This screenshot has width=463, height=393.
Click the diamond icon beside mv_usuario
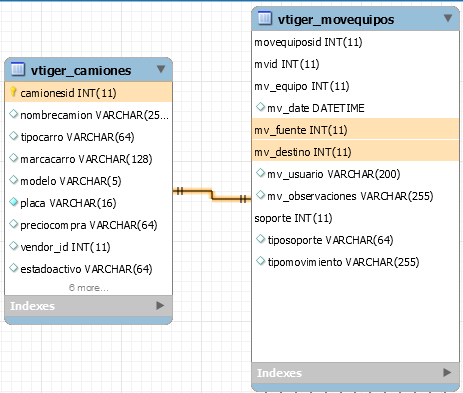click(260, 173)
